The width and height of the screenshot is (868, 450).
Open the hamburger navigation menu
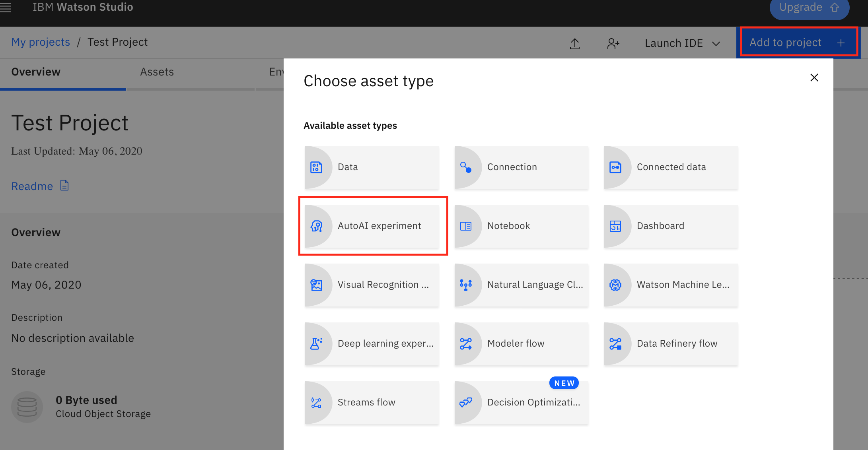point(6,7)
